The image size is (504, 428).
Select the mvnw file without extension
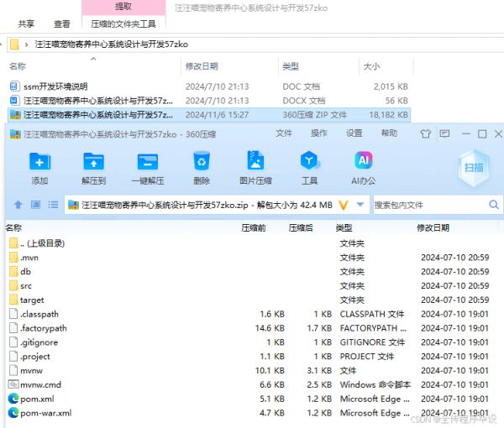[x=31, y=371]
